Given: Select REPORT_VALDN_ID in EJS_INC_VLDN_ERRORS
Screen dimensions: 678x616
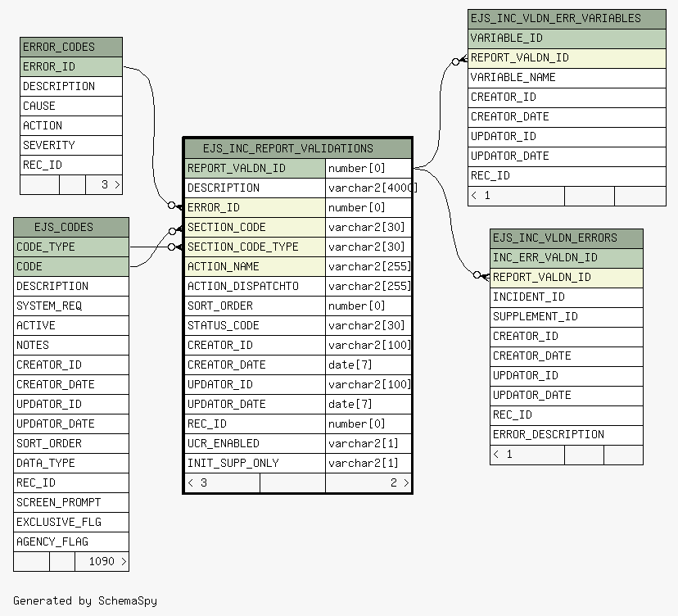Looking at the screenshot, I should click(567, 278).
